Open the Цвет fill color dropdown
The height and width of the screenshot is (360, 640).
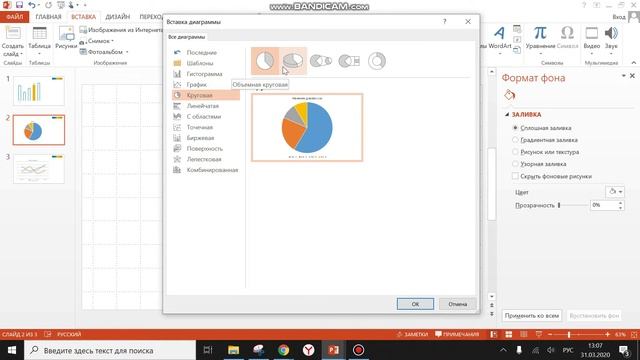[x=615, y=191]
